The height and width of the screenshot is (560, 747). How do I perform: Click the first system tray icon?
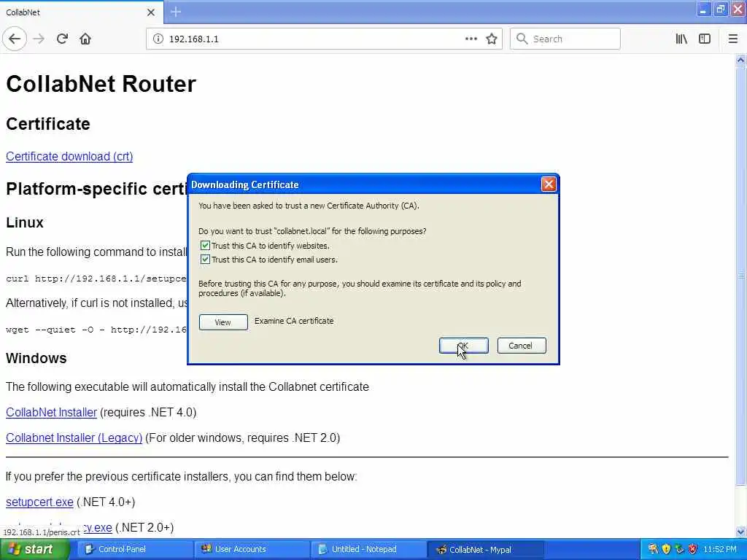pos(653,550)
